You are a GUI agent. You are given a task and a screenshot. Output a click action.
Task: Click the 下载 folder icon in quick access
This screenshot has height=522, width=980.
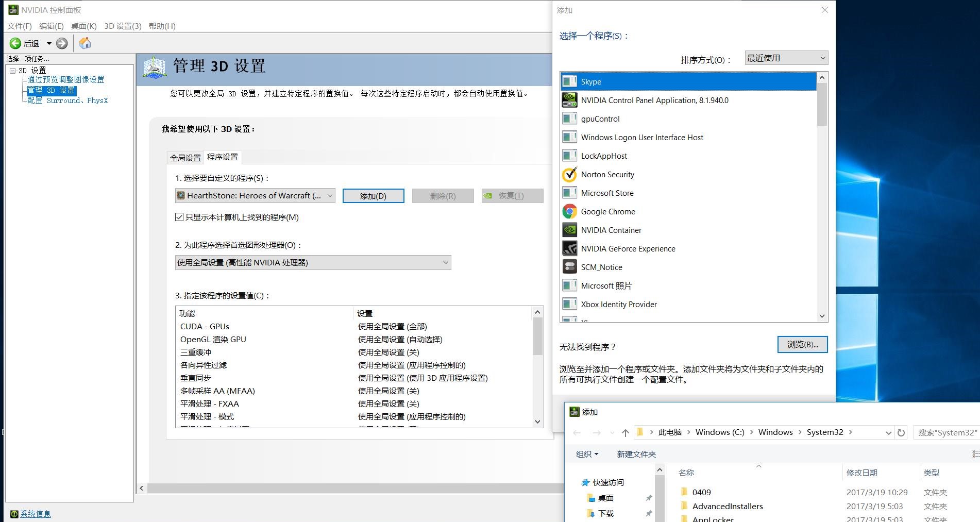pyautogui.click(x=591, y=513)
